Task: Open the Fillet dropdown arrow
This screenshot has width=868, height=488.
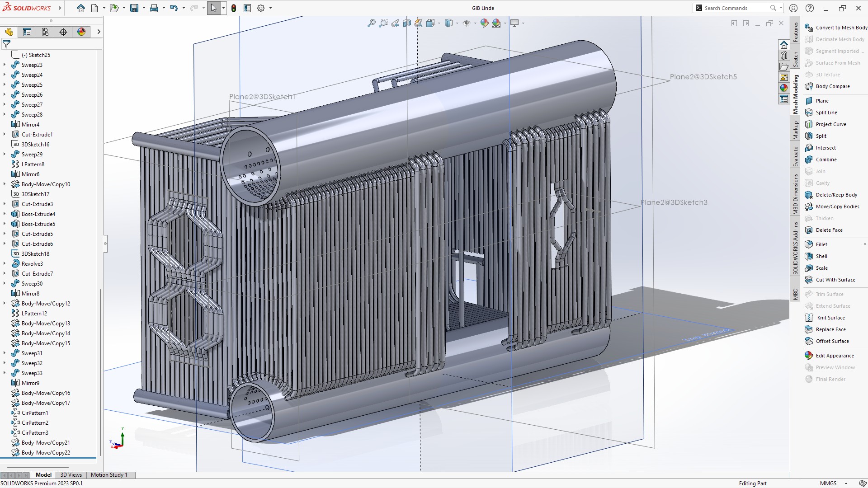Action: (x=864, y=244)
